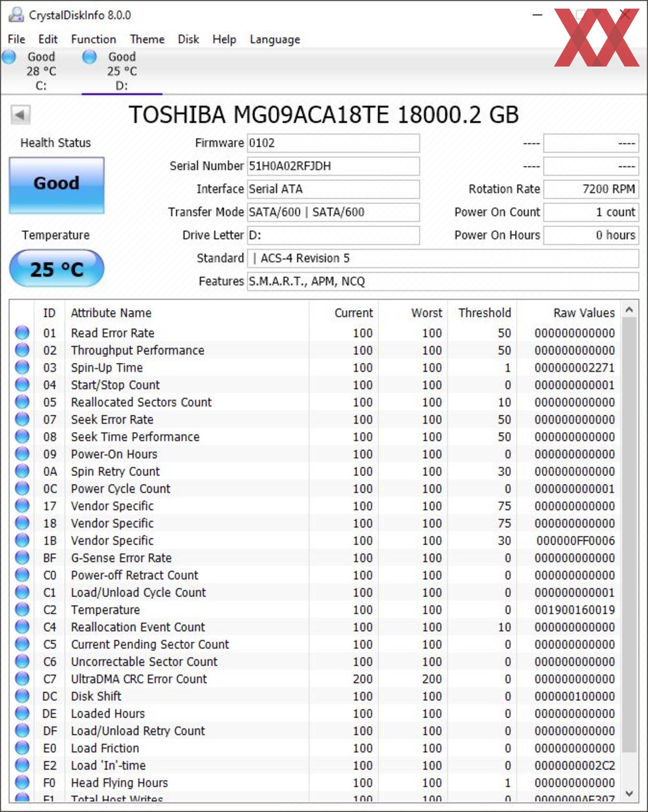Open the Language menu
Viewport: 648px width, 812px height.
coord(275,39)
